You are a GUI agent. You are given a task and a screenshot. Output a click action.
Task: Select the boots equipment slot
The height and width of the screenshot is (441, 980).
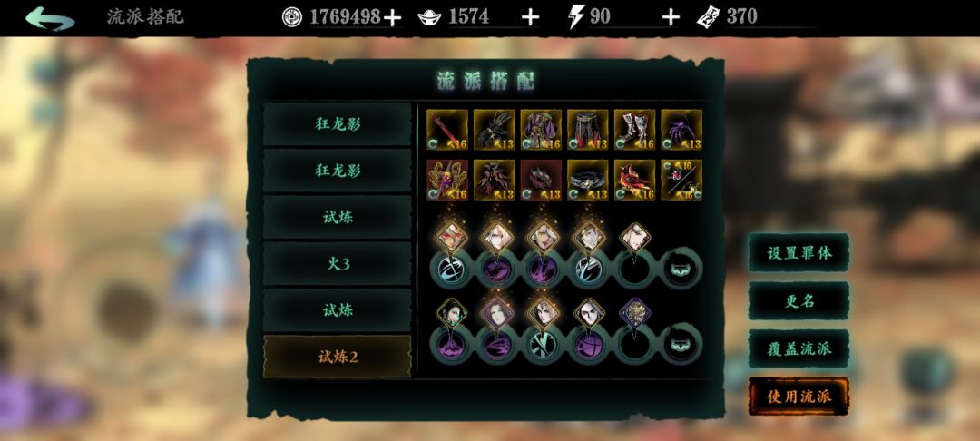[634, 130]
